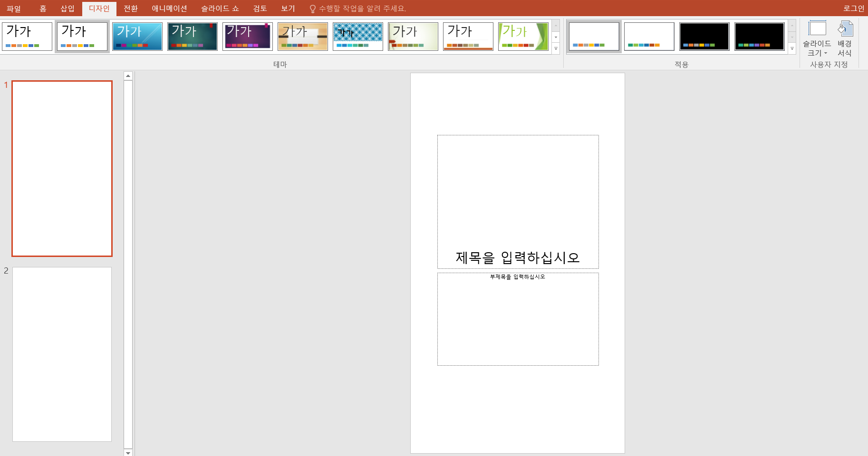
Task: Apply the wood-texture theme
Action: 303,37
